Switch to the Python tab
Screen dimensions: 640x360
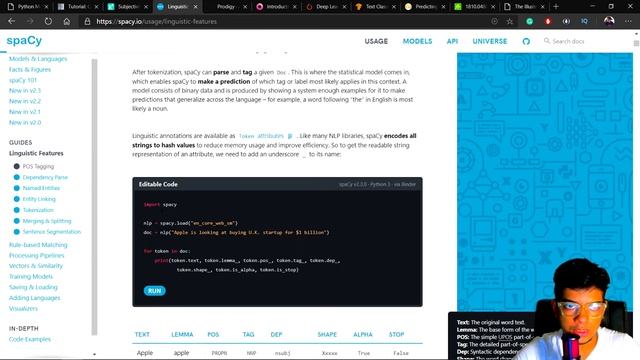pos(27,7)
